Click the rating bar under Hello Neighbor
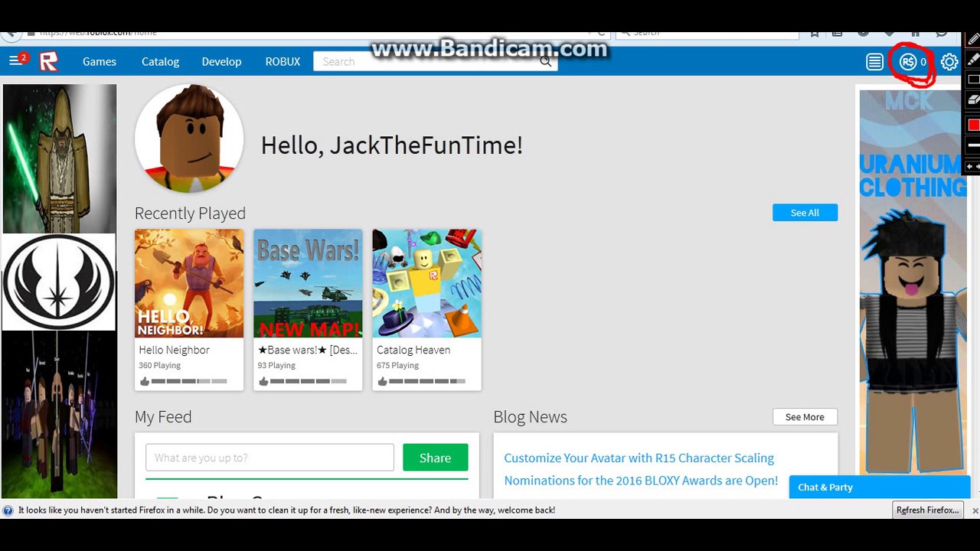 [x=189, y=381]
